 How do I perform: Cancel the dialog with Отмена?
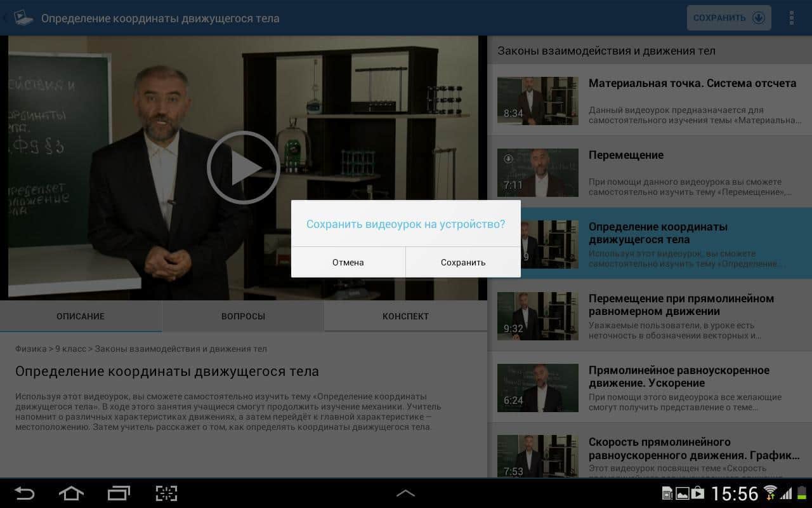click(x=348, y=262)
